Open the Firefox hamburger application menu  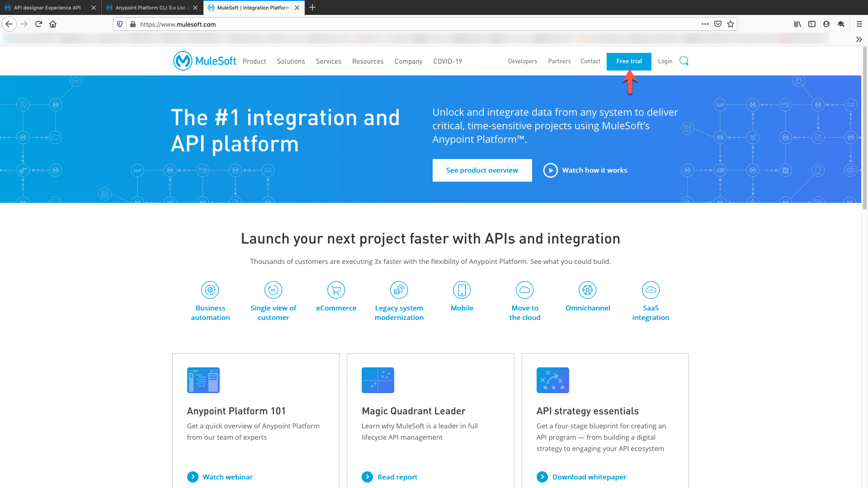pos(859,24)
